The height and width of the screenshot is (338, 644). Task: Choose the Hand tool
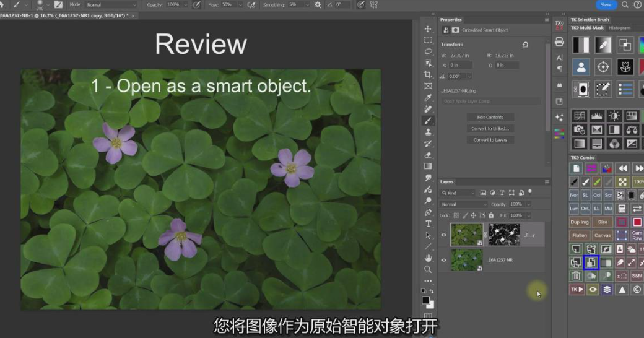pos(428,258)
